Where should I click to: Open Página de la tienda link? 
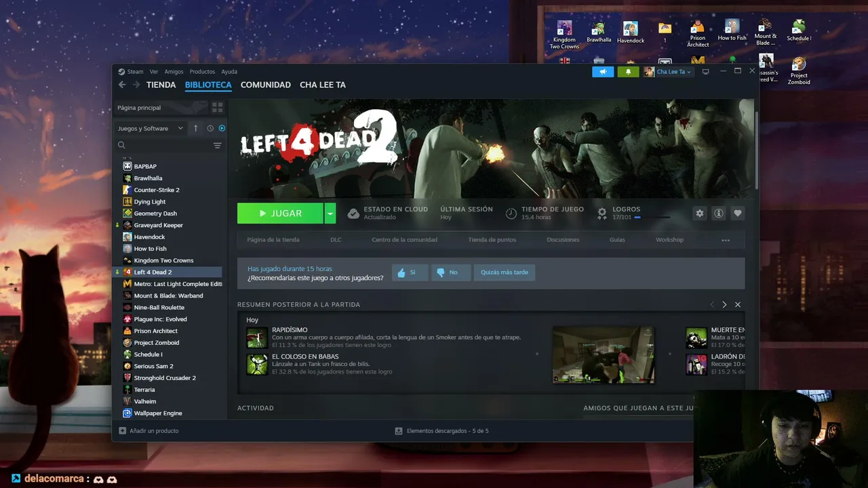click(x=273, y=240)
